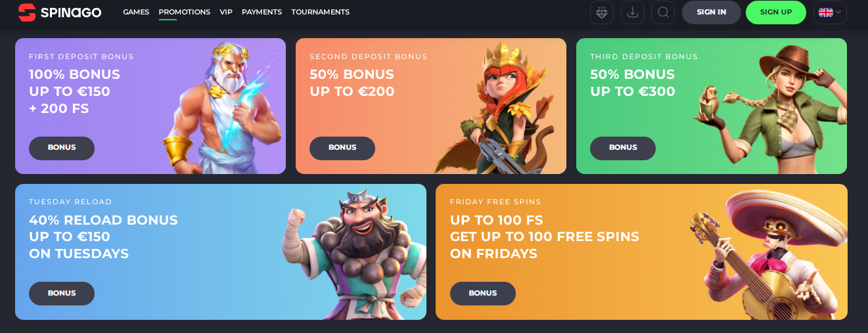The width and height of the screenshot is (868, 333).
Task: Click Bonus button on Third Deposit card
Action: (x=623, y=148)
